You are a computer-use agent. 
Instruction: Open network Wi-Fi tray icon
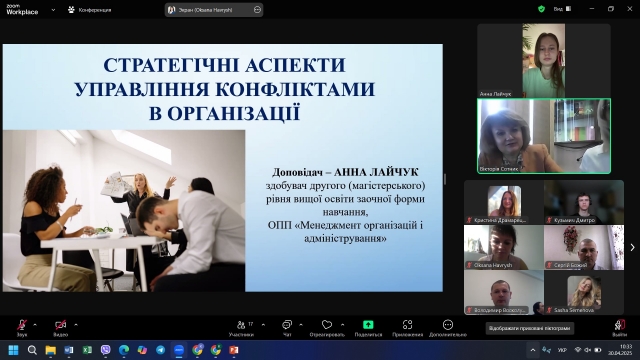[x=578, y=350]
